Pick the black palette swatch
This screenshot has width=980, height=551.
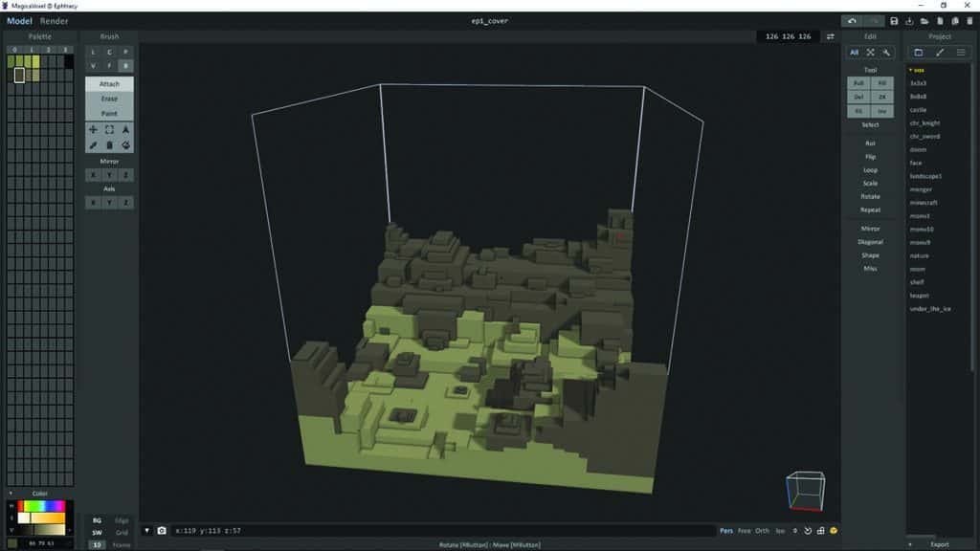(69, 61)
